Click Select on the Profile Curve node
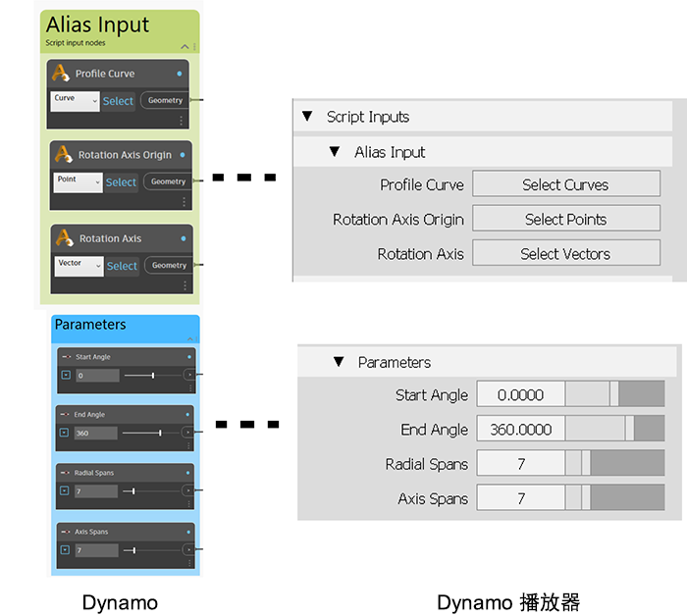The height and width of the screenshot is (616, 687). click(118, 101)
